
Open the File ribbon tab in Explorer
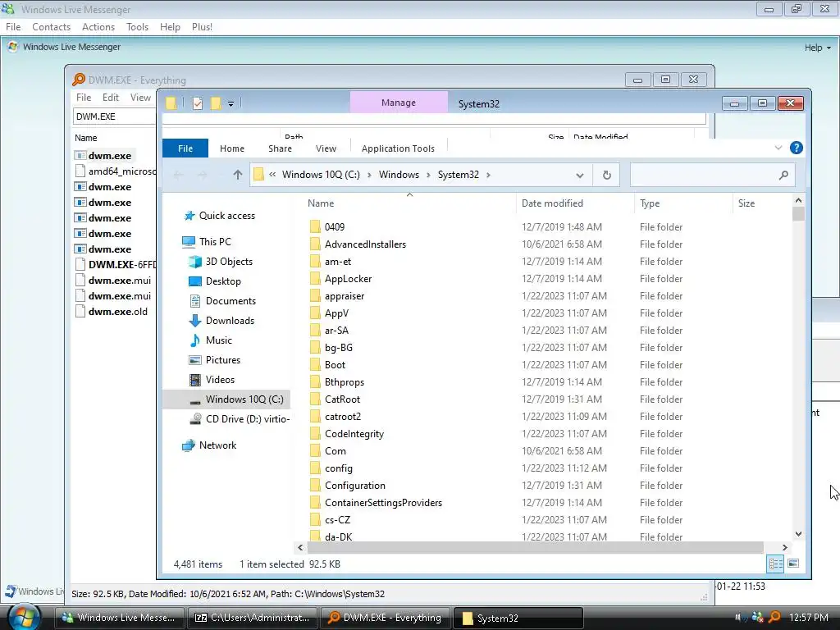pos(185,148)
